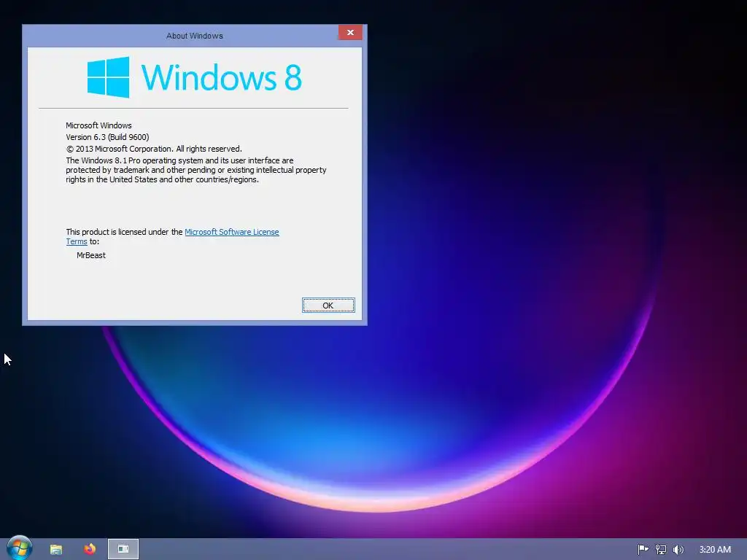Select 'The Windows 8.1 Pro operating system' paragraph
747x560 pixels.
[x=196, y=170]
